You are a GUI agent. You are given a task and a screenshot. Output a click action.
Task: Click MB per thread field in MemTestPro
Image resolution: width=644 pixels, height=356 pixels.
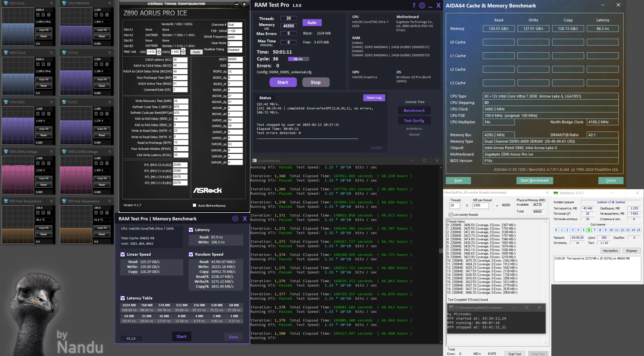click(x=481, y=205)
